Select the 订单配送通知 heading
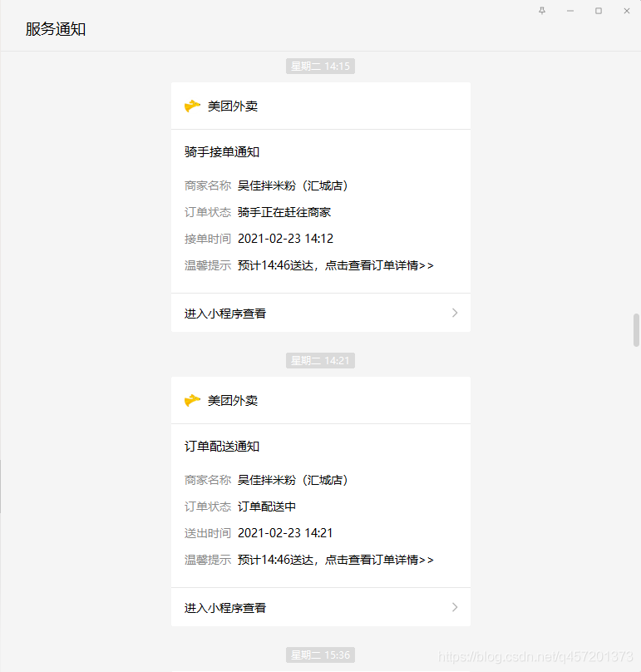The width and height of the screenshot is (641, 672). pyautogui.click(x=222, y=447)
